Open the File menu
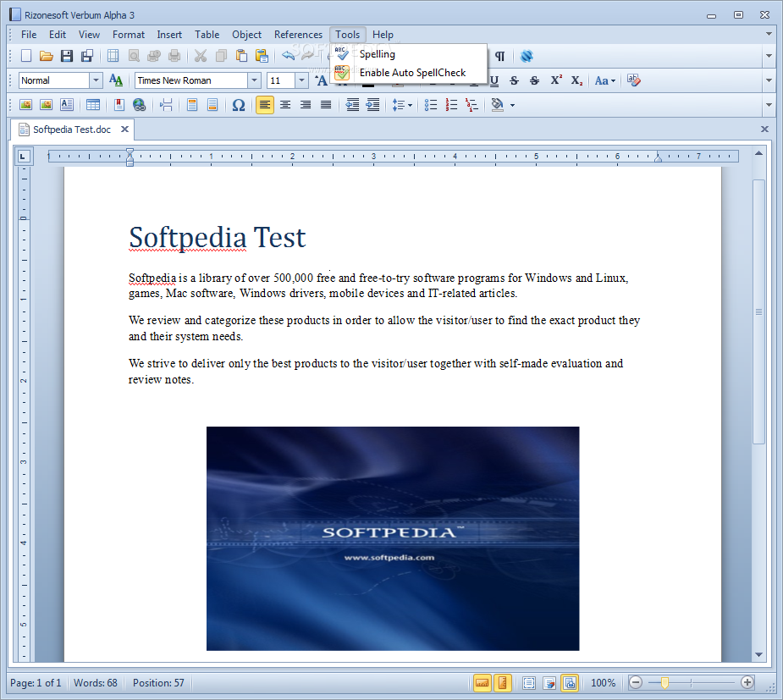This screenshot has height=700, width=783. tap(29, 35)
